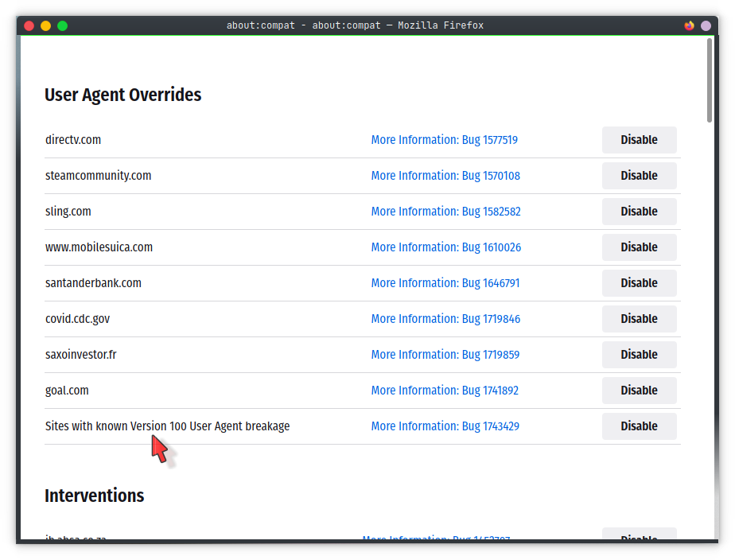Open the Bug 1577519 information link
Image resolution: width=735 pixels, height=560 pixels.
coord(444,140)
